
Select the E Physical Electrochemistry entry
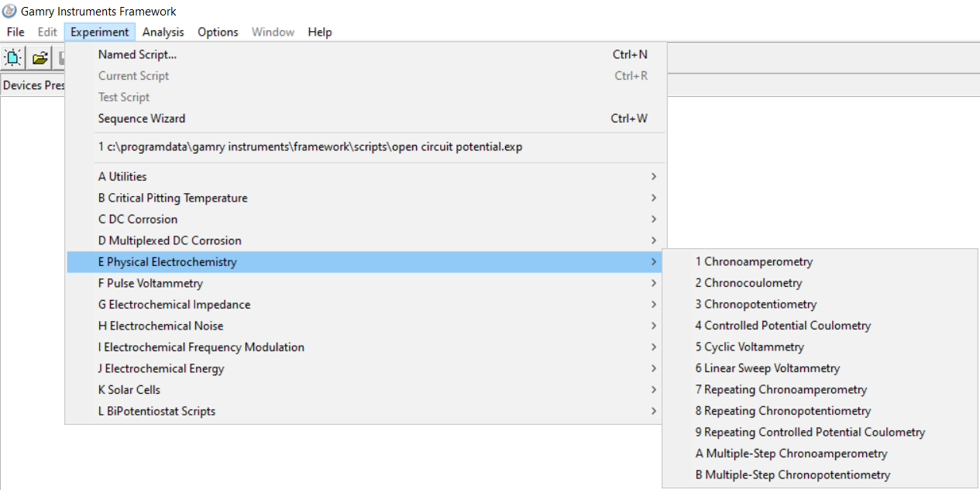click(366, 262)
